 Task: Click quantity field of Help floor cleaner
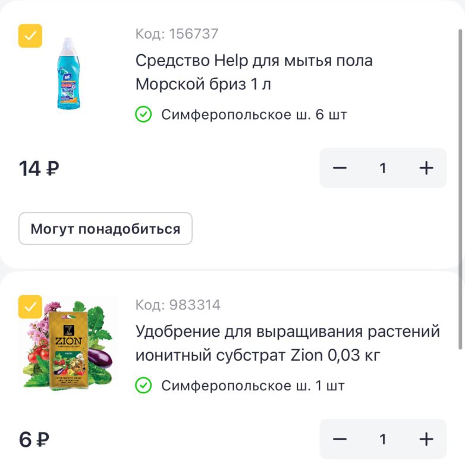click(x=383, y=168)
